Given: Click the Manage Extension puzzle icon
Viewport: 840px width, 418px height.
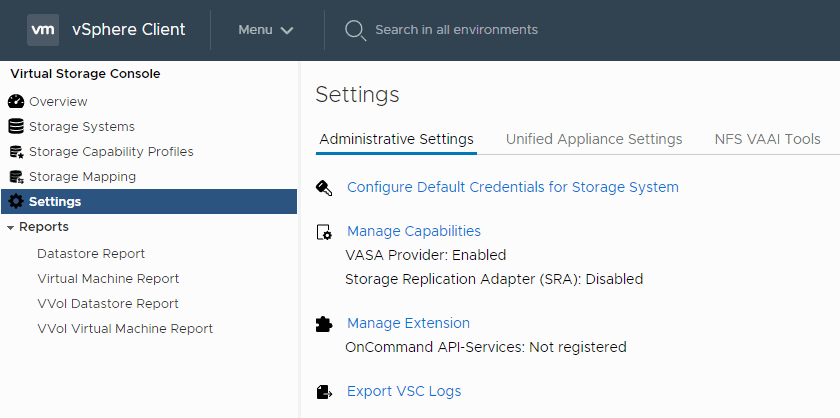Looking at the screenshot, I should tap(324, 324).
